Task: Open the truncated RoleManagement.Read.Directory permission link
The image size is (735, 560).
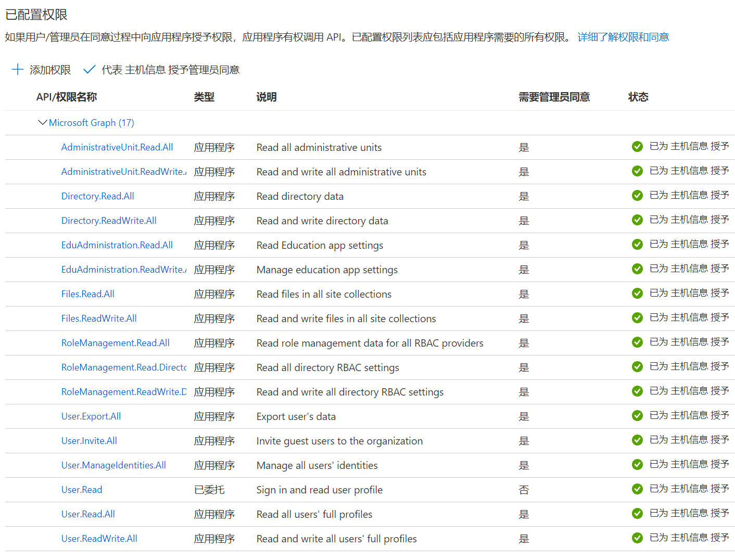Action: (x=124, y=367)
